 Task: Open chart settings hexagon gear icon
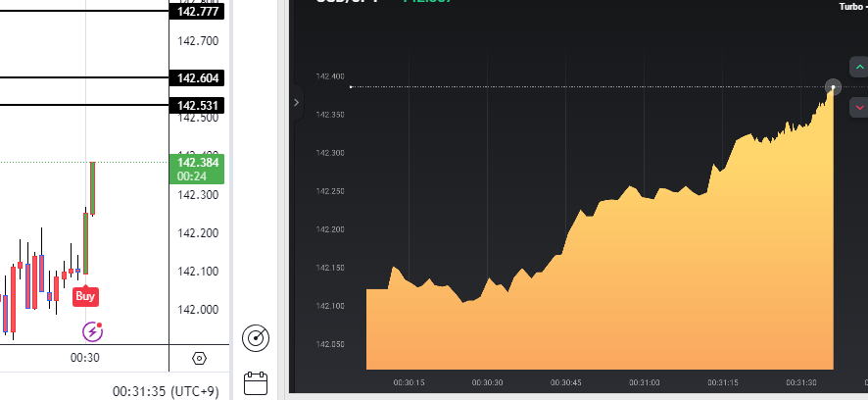pos(200,358)
